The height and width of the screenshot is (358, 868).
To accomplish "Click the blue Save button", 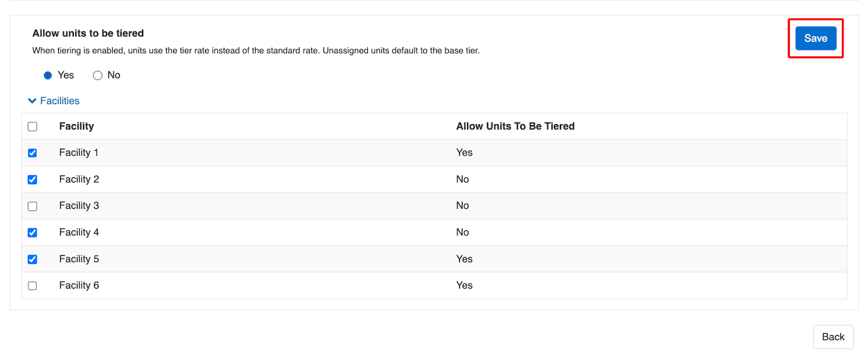I will pos(815,39).
